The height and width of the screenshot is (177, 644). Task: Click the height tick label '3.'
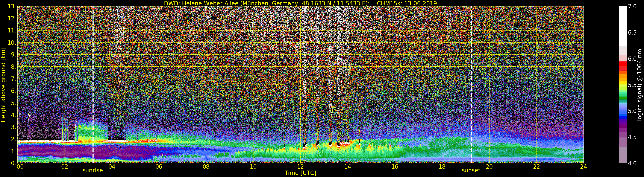13,127
